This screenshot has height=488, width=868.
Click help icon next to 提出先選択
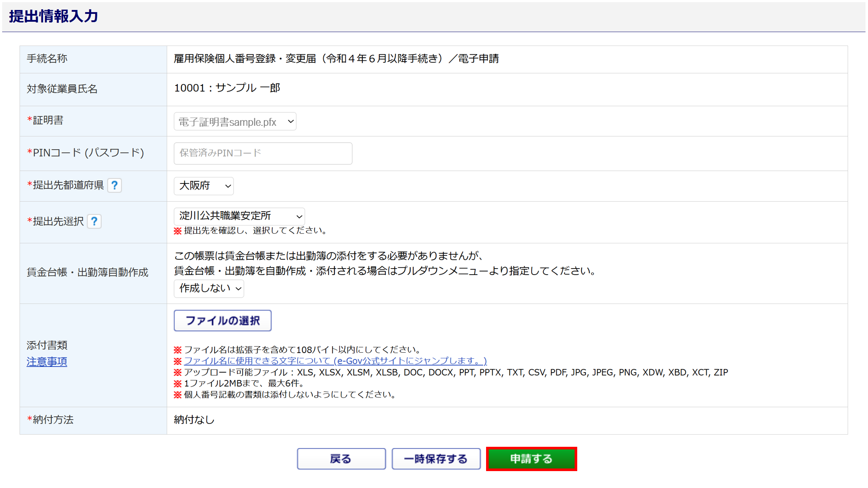click(94, 222)
